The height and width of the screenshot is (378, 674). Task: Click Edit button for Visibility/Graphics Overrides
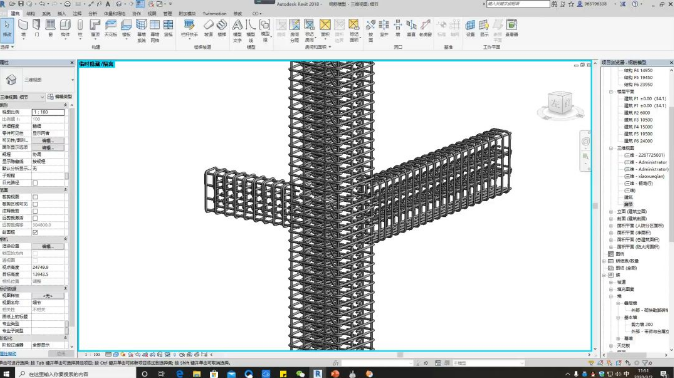pyautogui.click(x=47, y=141)
